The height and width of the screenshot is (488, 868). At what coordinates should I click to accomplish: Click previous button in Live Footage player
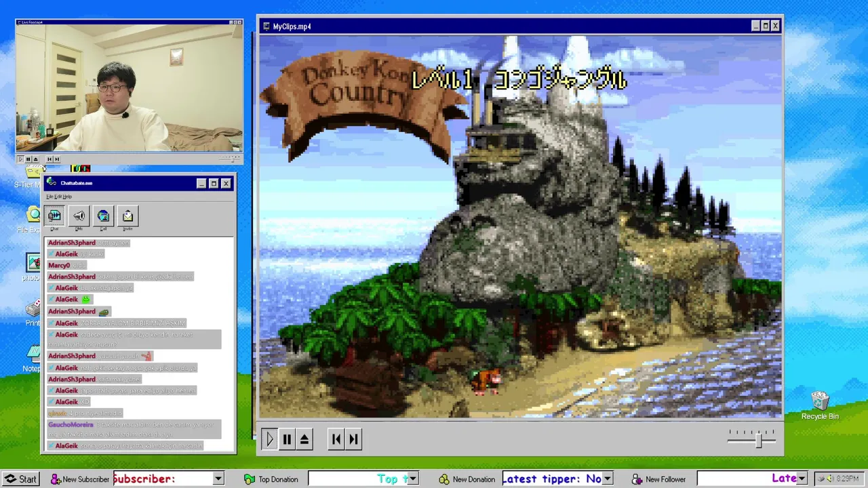(x=49, y=159)
